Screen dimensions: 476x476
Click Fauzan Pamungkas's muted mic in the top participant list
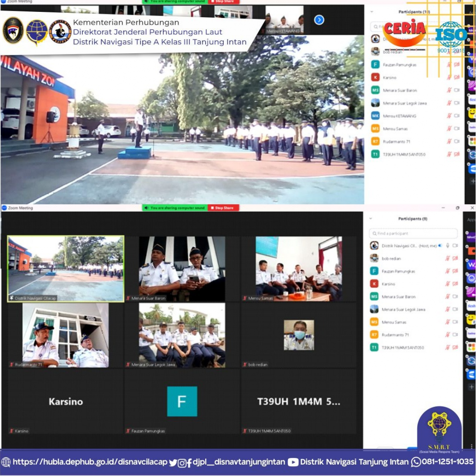coord(449,65)
